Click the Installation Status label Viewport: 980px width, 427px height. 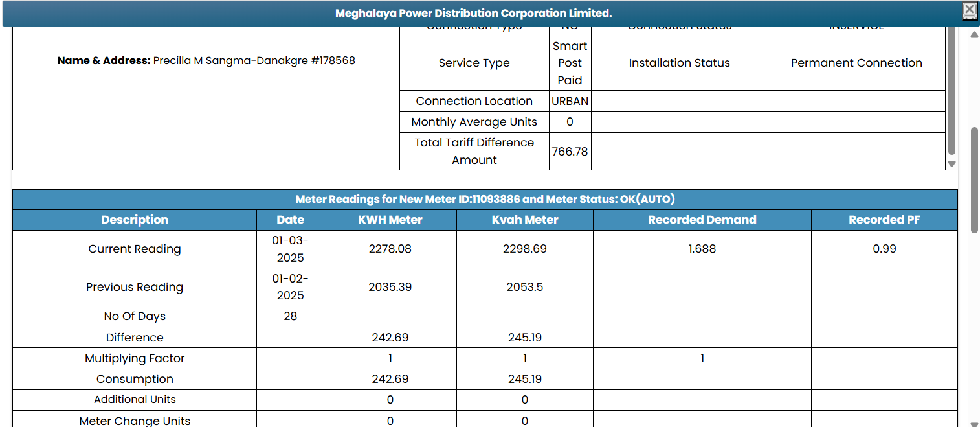pos(679,63)
